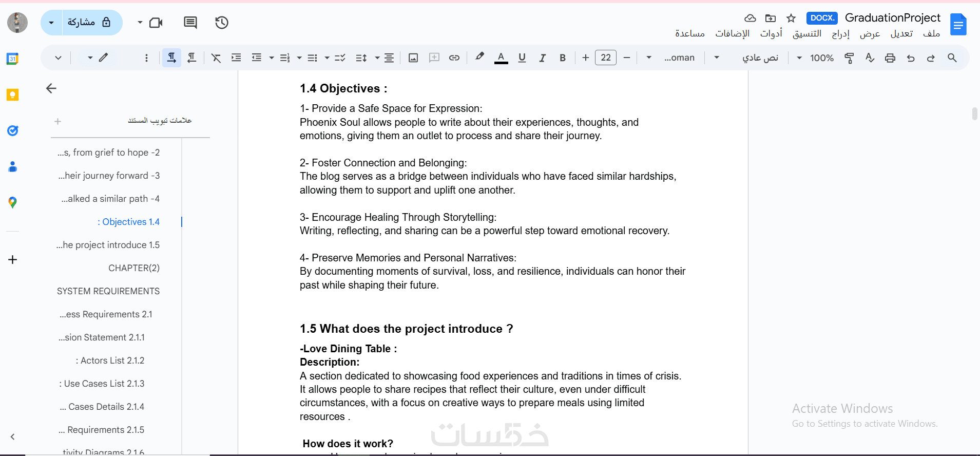Toggle underline formatting
The width and height of the screenshot is (980, 456).
point(522,58)
